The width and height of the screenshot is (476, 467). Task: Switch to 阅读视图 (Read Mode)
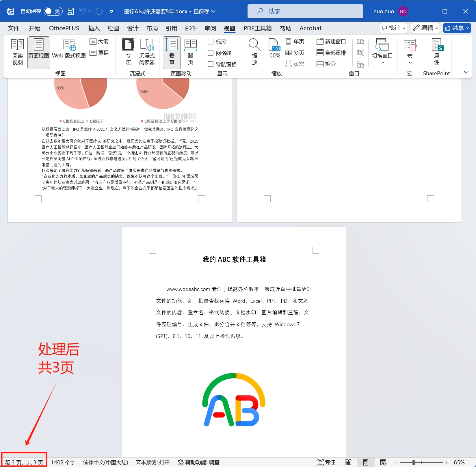pos(17,52)
